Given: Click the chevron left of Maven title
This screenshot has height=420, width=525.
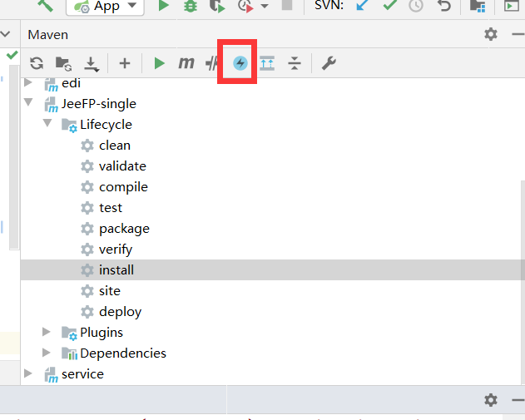Looking at the screenshot, I should [5, 34].
